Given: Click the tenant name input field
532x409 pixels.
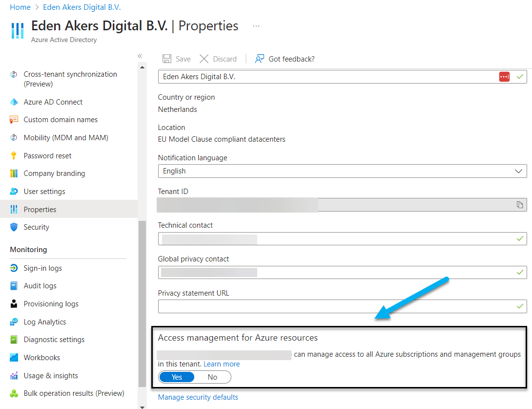Looking at the screenshot, I should click(342, 77).
